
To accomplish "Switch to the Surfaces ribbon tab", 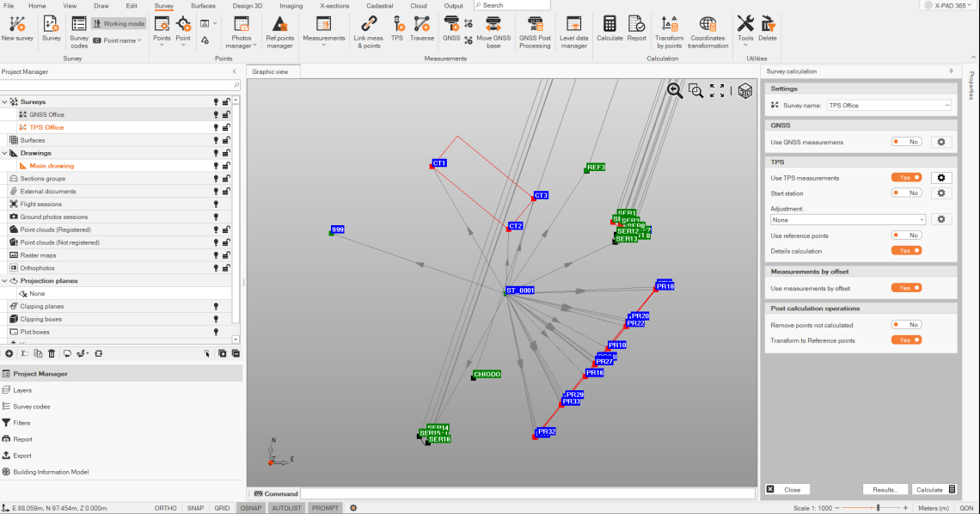I will [x=203, y=5].
